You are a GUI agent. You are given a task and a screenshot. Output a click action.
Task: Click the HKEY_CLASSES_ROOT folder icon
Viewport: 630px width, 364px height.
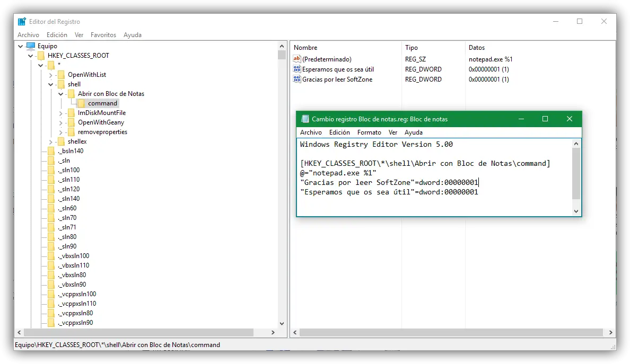tap(41, 56)
